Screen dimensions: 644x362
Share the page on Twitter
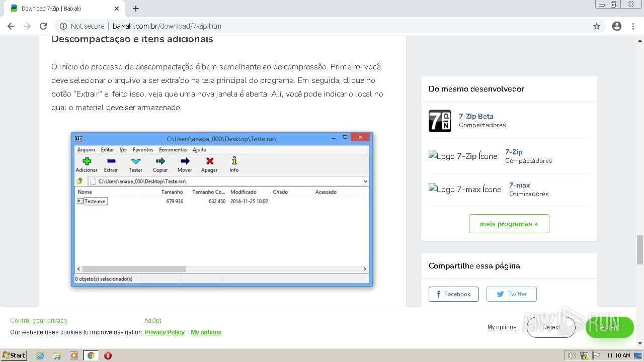(511, 294)
